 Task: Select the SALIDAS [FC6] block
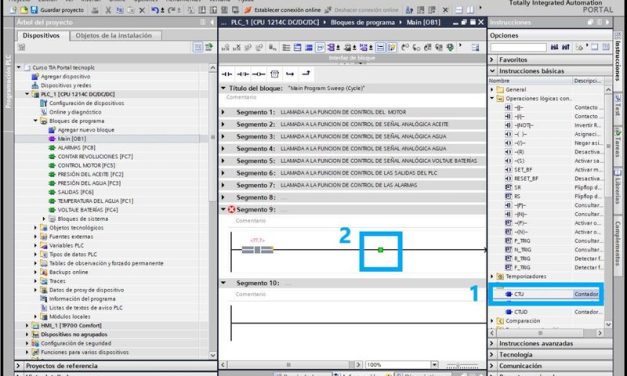[76, 192]
